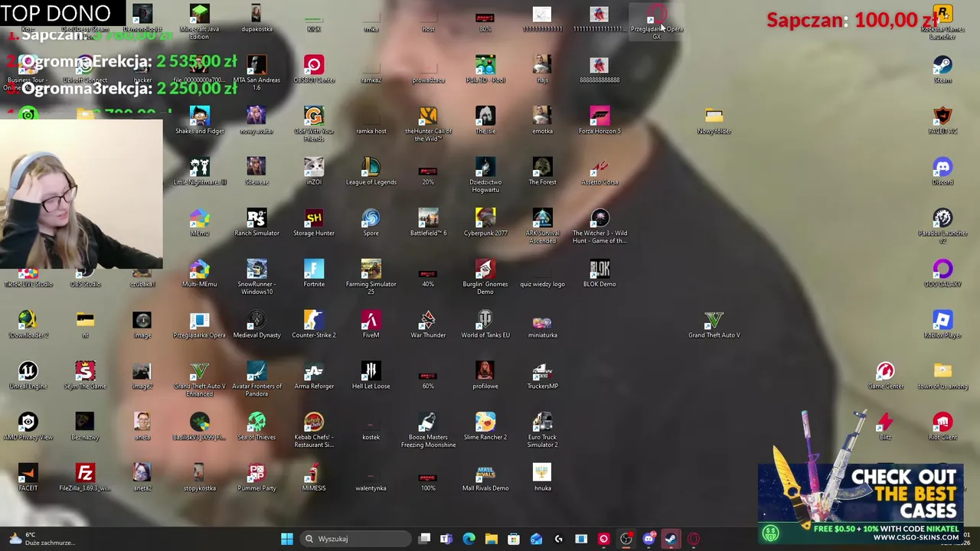Launch SnowRunner Windows10 icon

pyautogui.click(x=256, y=277)
